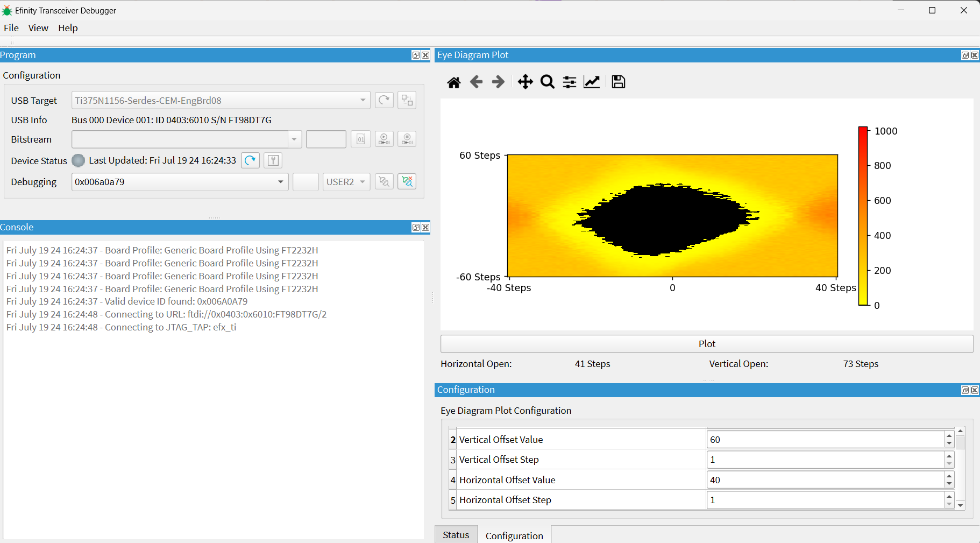The image size is (980, 543).
Task: Click the stop programming icon
Action: tap(407, 139)
